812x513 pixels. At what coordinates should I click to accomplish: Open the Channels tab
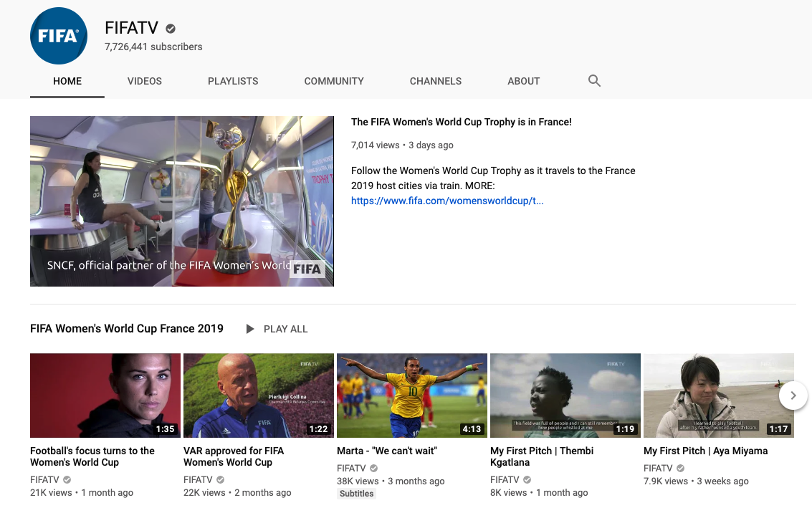coord(436,81)
